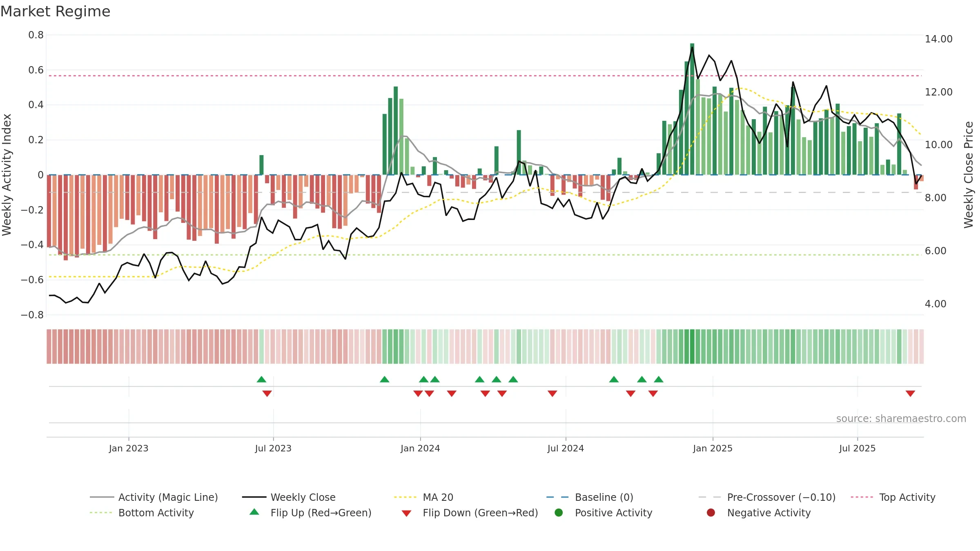Click the Positive Activity green dot icon
Viewport: 980px width, 551px height.
pyautogui.click(x=559, y=512)
